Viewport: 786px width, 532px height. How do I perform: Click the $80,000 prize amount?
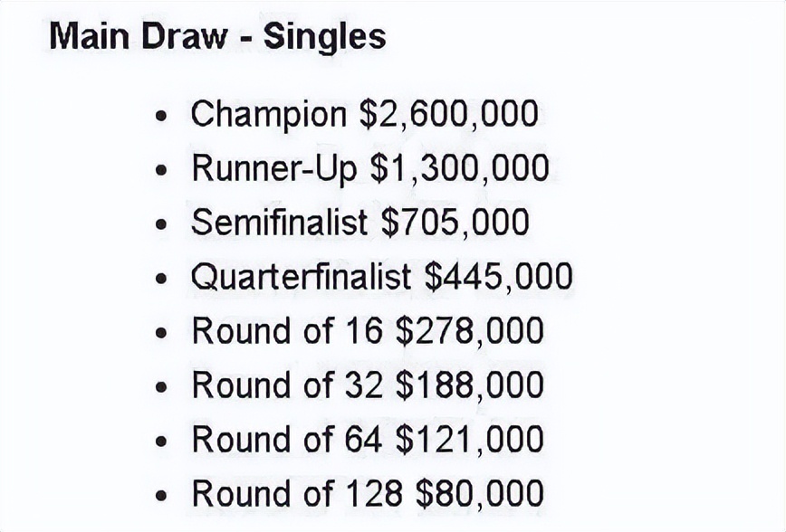click(480, 494)
